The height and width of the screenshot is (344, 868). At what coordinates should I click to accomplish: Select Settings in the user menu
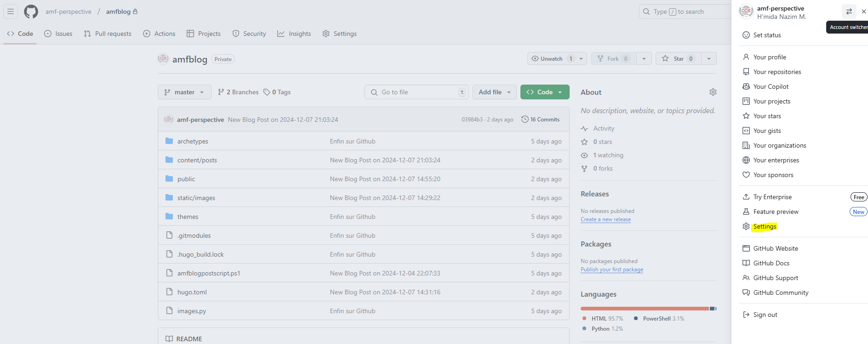765,227
